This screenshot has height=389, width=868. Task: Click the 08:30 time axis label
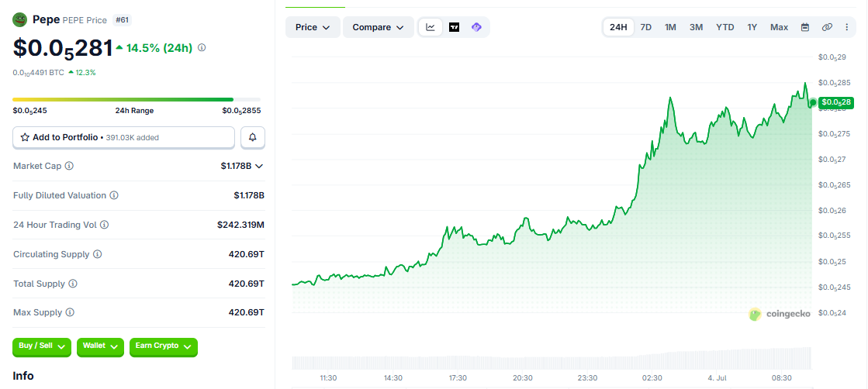click(x=782, y=378)
